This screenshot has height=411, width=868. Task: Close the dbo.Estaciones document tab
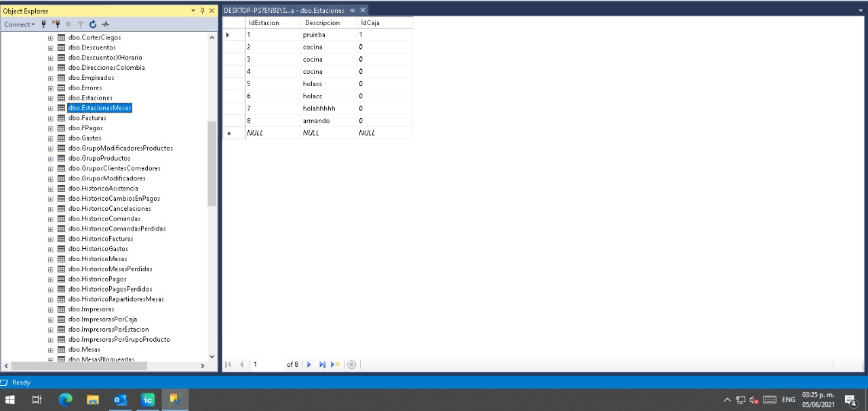point(363,10)
